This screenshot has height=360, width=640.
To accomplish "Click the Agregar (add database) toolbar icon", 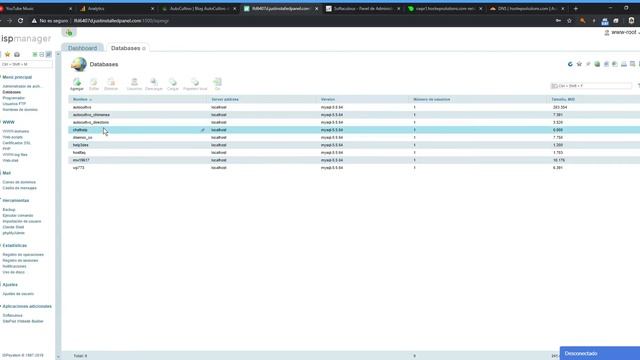I will [x=77, y=84].
